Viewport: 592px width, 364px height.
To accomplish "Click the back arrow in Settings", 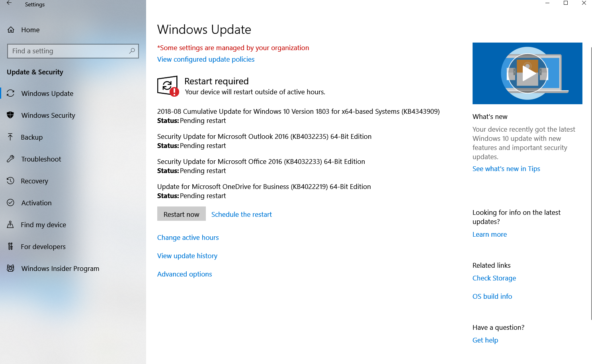I will tap(8, 3).
